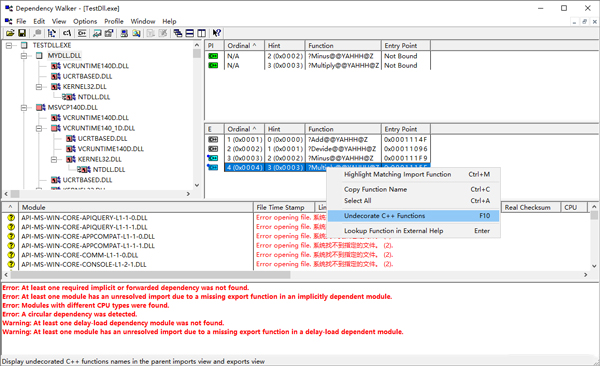Click the Tile Vertically toolbar icon
600x366 pixels.
coord(201,33)
